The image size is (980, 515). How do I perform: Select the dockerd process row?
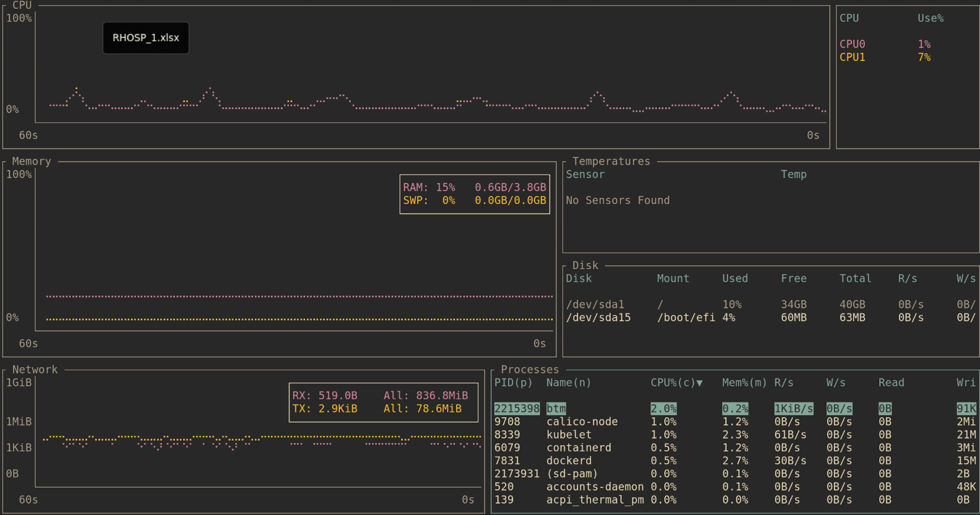[569, 460]
